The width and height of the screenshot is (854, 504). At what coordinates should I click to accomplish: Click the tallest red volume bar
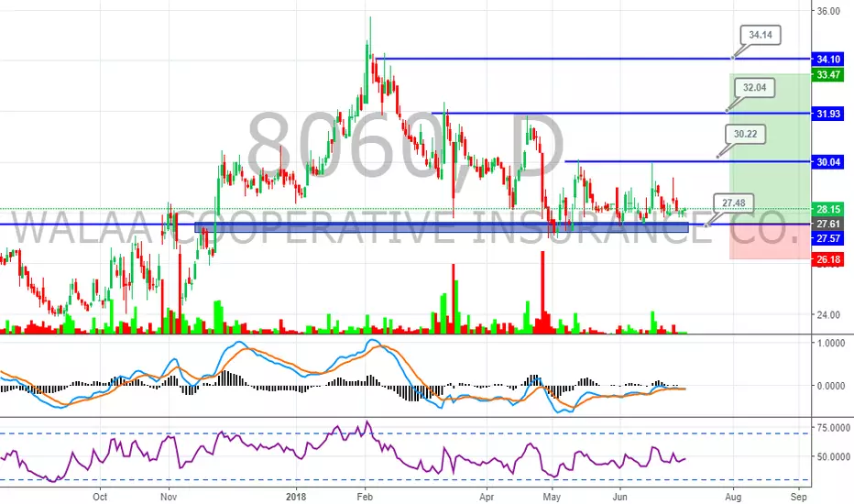coord(542,291)
